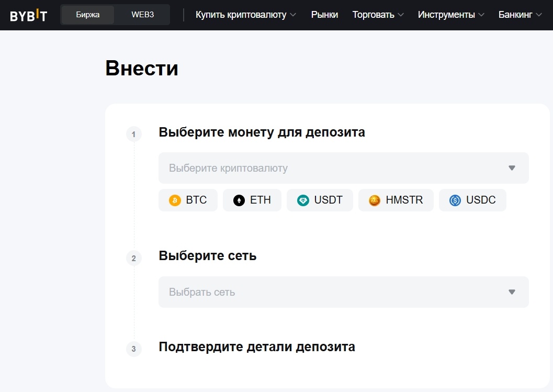Switch to the Биржа tab
Screen dimensions: 553x392
pyautogui.click(x=88, y=15)
